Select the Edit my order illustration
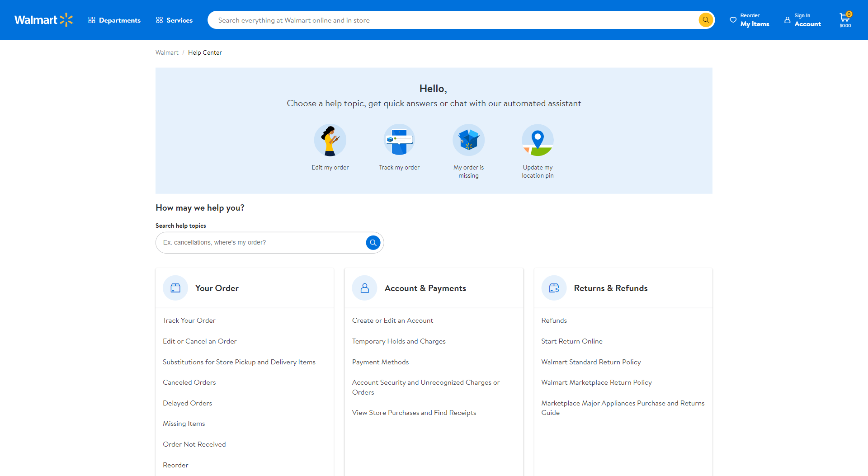The height and width of the screenshot is (476, 868). (x=330, y=140)
